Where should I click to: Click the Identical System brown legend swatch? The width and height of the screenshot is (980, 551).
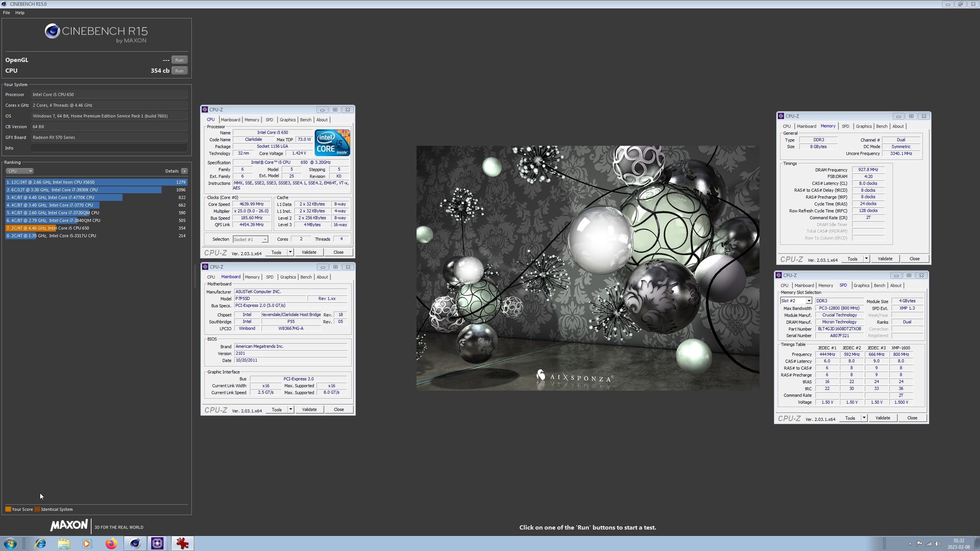(37, 509)
